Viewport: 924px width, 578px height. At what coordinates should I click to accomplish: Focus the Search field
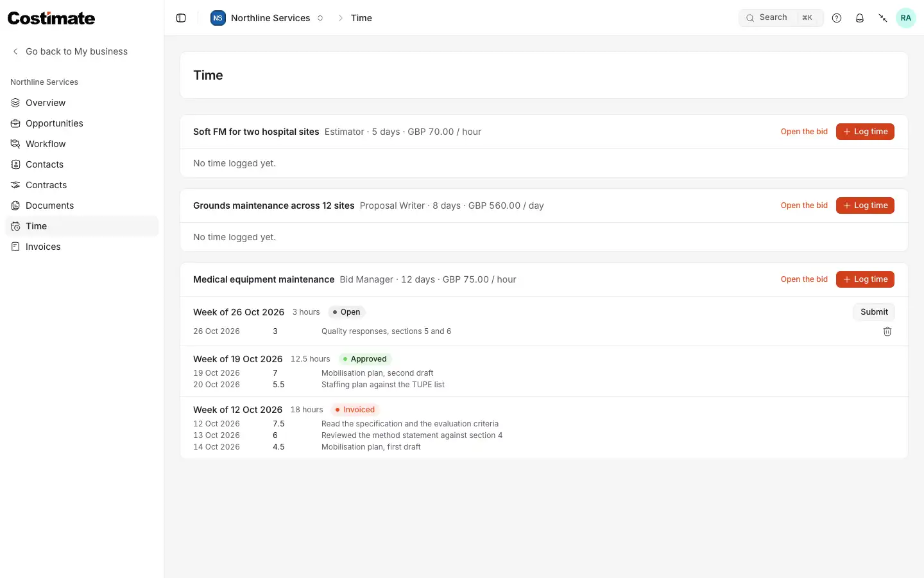(x=781, y=18)
